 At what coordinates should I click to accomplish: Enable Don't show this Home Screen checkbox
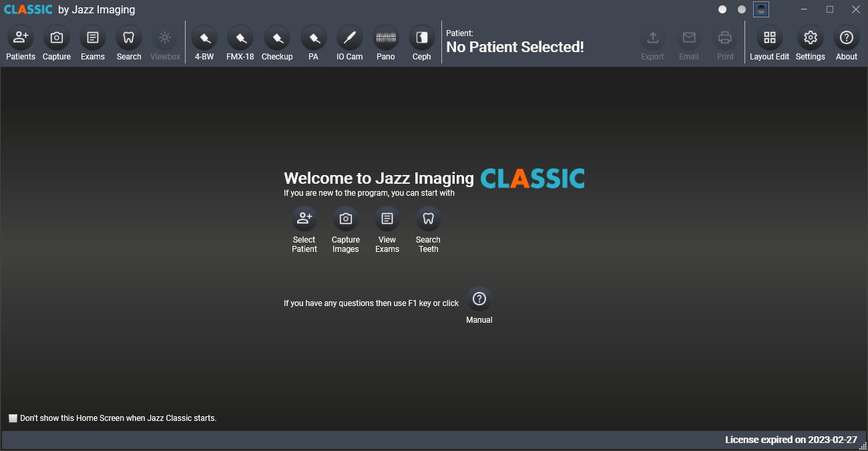click(13, 418)
